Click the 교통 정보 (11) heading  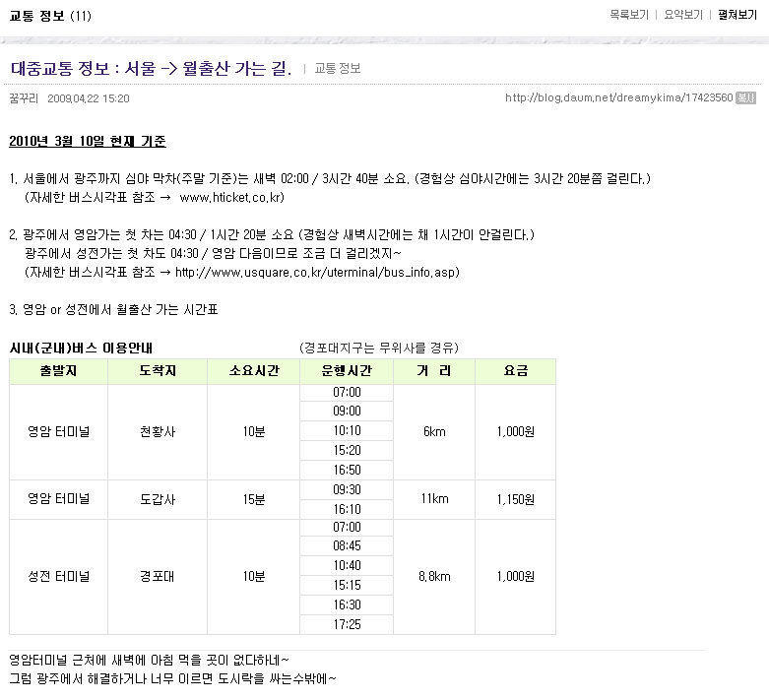pos(50,16)
